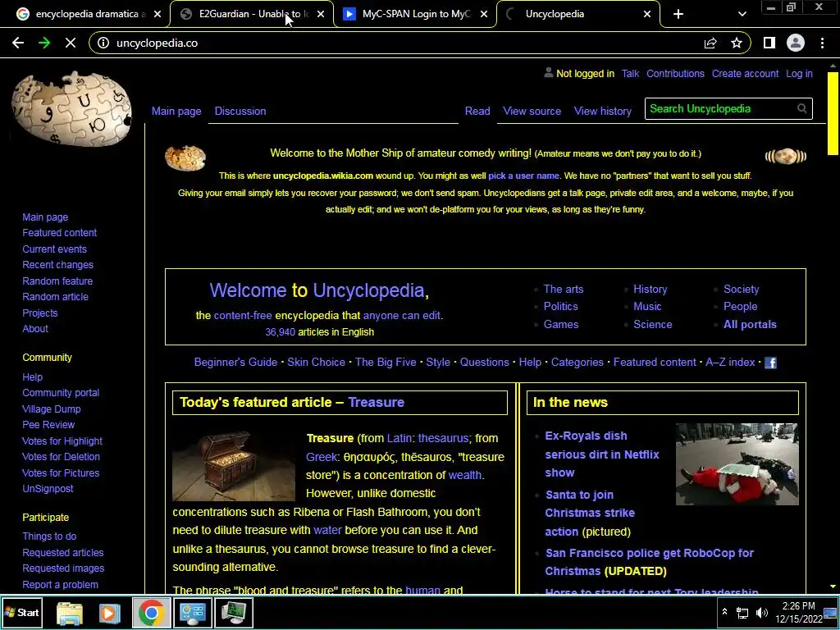Share this page icon in address bar

pyautogui.click(x=710, y=43)
